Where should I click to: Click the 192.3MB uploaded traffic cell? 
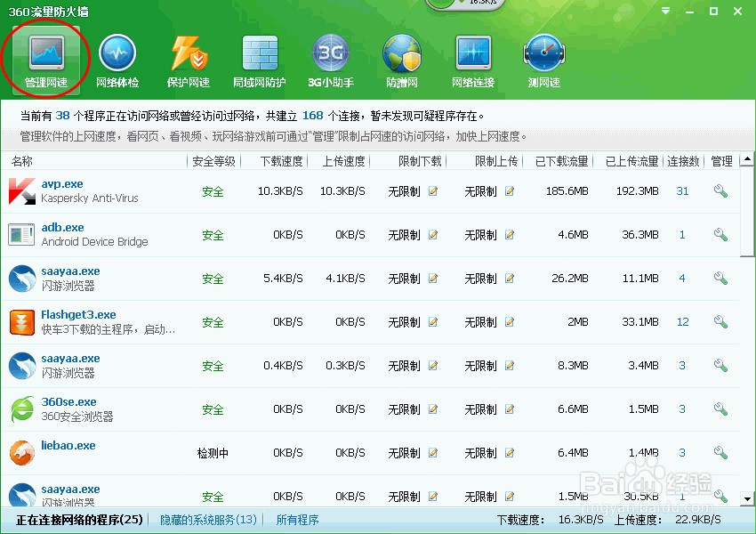tap(637, 191)
